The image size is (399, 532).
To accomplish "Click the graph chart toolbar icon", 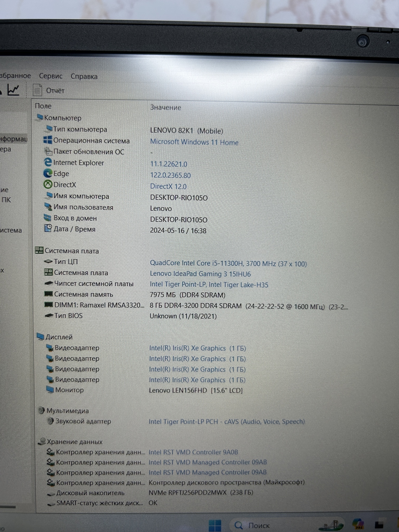I will (14, 90).
